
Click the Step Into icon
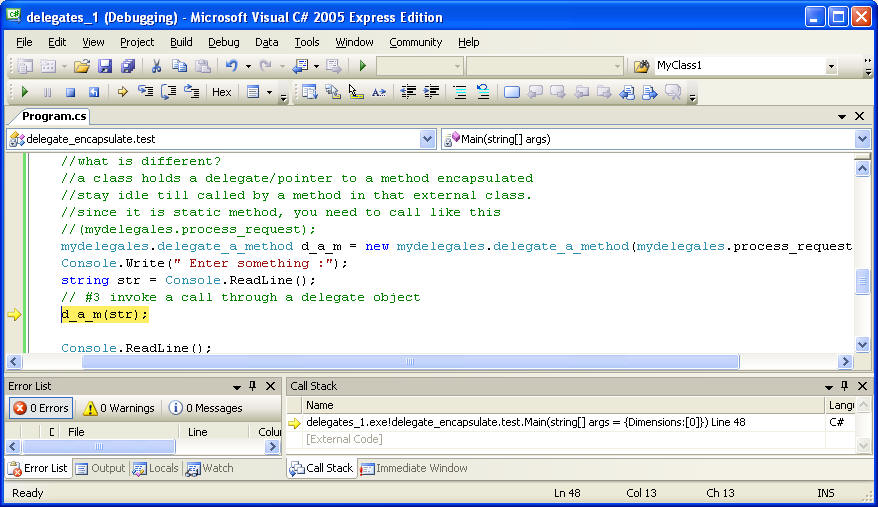146,92
